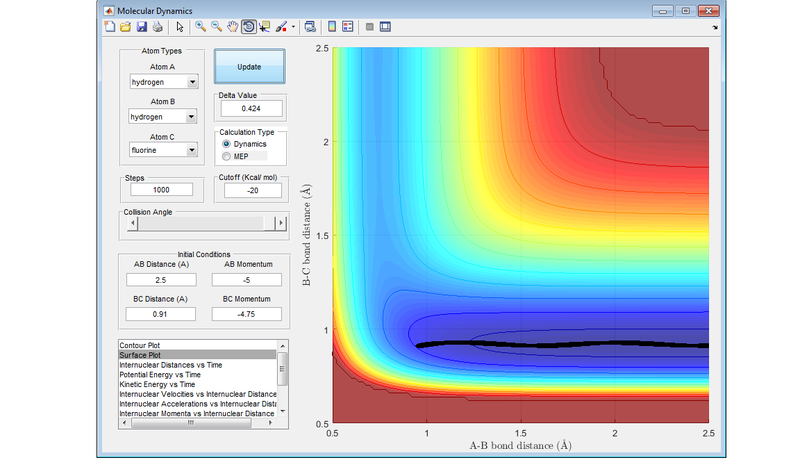Activate the Pan hand tool
Screen dimensions: 800x460
point(232,27)
